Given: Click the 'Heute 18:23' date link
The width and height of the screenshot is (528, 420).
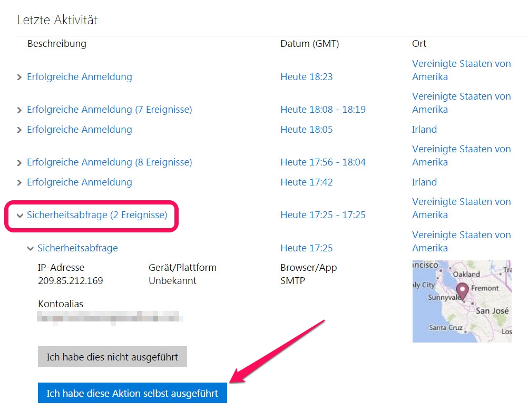Looking at the screenshot, I should pyautogui.click(x=306, y=77).
